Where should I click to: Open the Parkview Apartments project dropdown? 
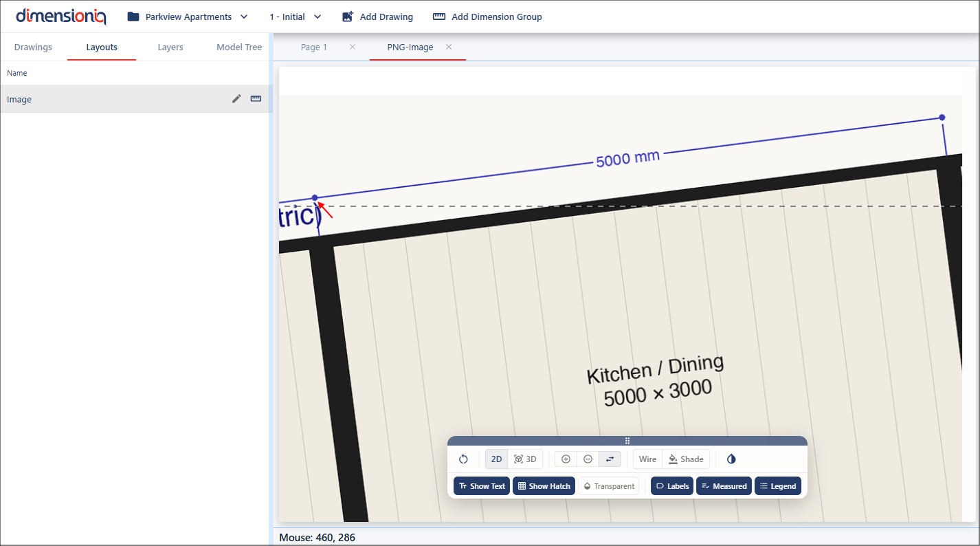[x=188, y=17]
